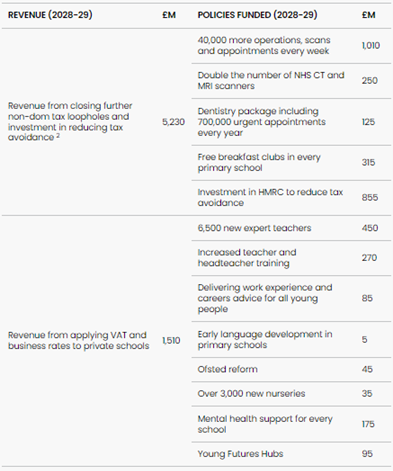Viewport: 393px width, 471px height.
Task: Select the 40,000 more operations row
Action: click(291, 46)
